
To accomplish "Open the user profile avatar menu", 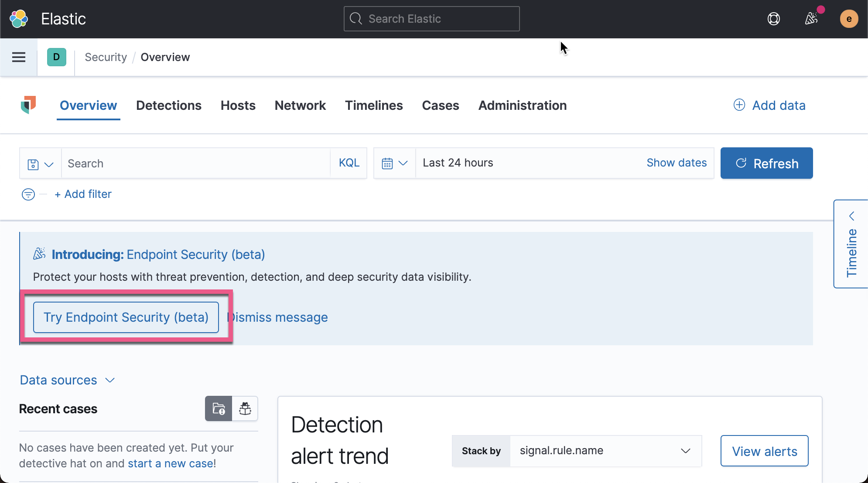I will click(849, 19).
